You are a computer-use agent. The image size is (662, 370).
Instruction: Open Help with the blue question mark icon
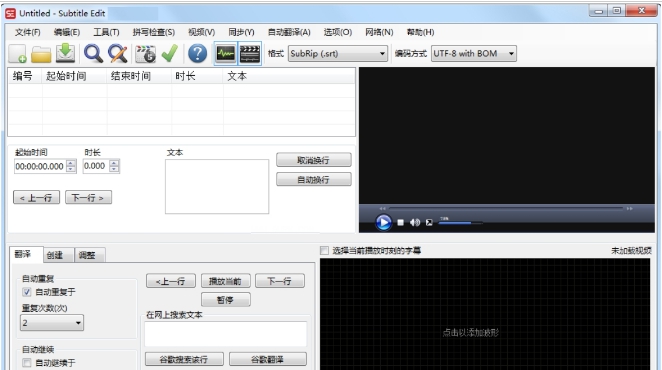point(197,54)
